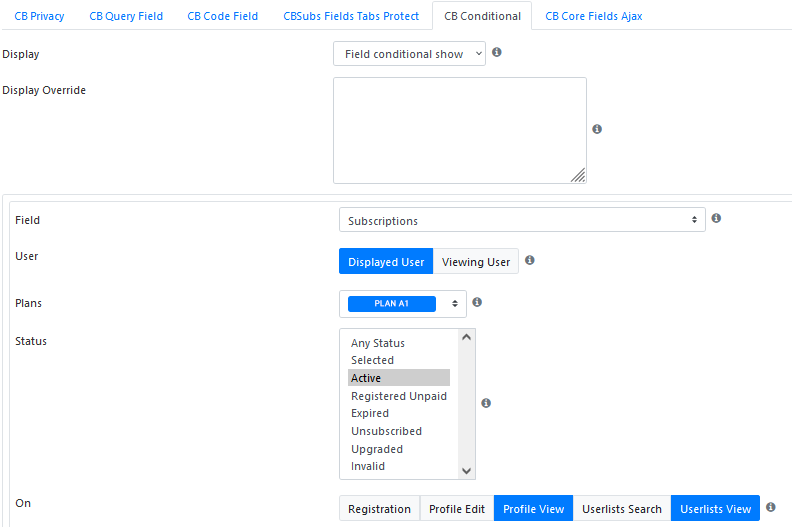The width and height of the screenshot is (792, 527).
Task: Open the Subscriptions field dropdown
Action: coord(522,220)
